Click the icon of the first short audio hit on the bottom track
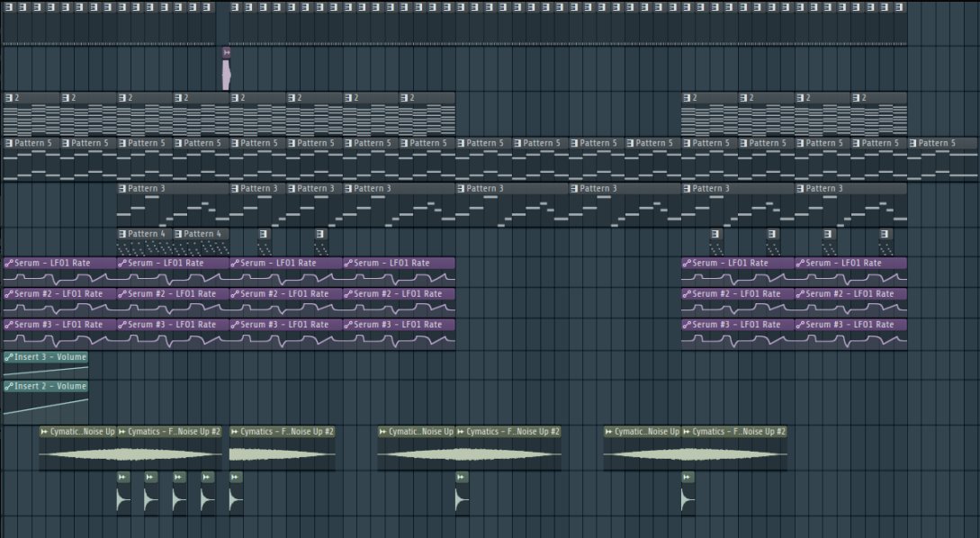The height and width of the screenshot is (538, 980). click(x=122, y=477)
